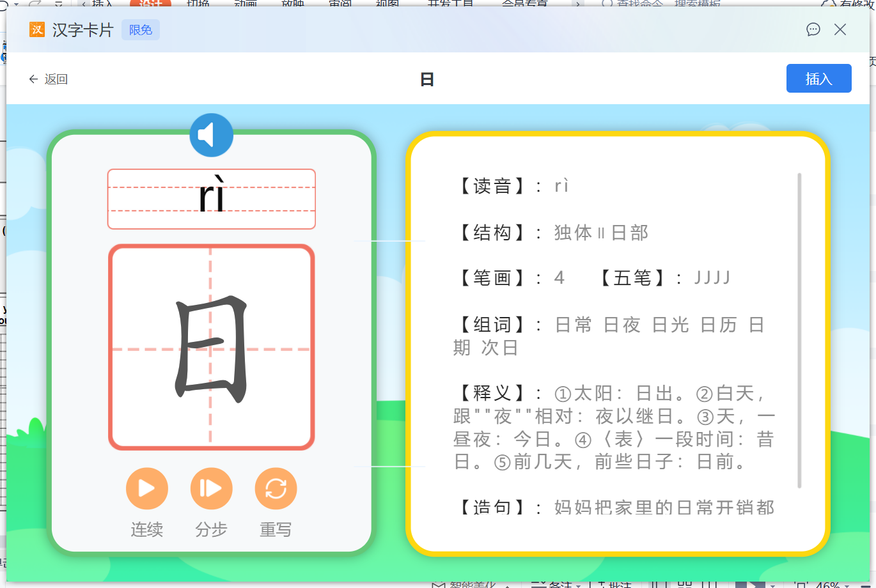Image resolution: width=876 pixels, height=588 pixels.
Task: Click the word 日历 in 组词
Action: [x=719, y=325]
